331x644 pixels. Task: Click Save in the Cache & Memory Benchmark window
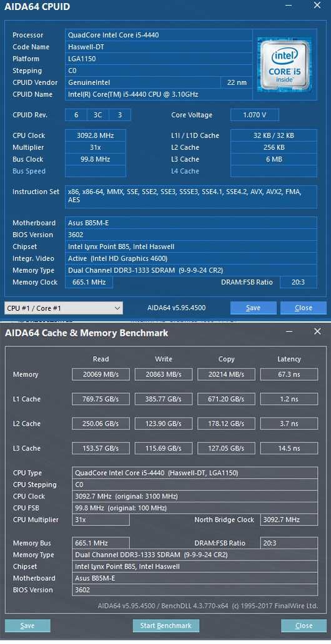click(x=27, y=626)
